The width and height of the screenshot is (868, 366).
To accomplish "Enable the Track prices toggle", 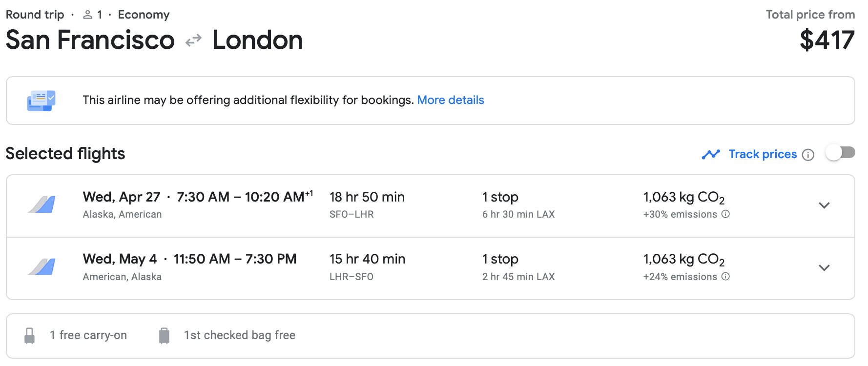I will (840, 153).
